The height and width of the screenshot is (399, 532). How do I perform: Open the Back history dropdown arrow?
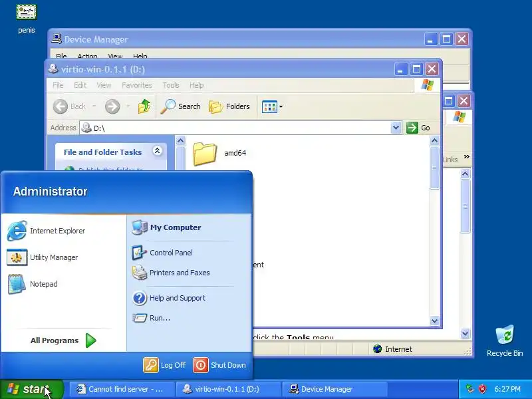(x=94, y=106)
